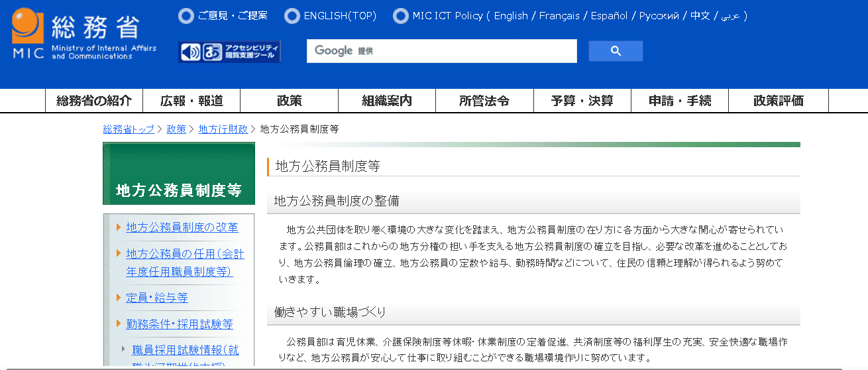This screenshot has height=370, width=868.
Task: Click the green 地方公務員制度等 sidebar header
Action: 179,174
